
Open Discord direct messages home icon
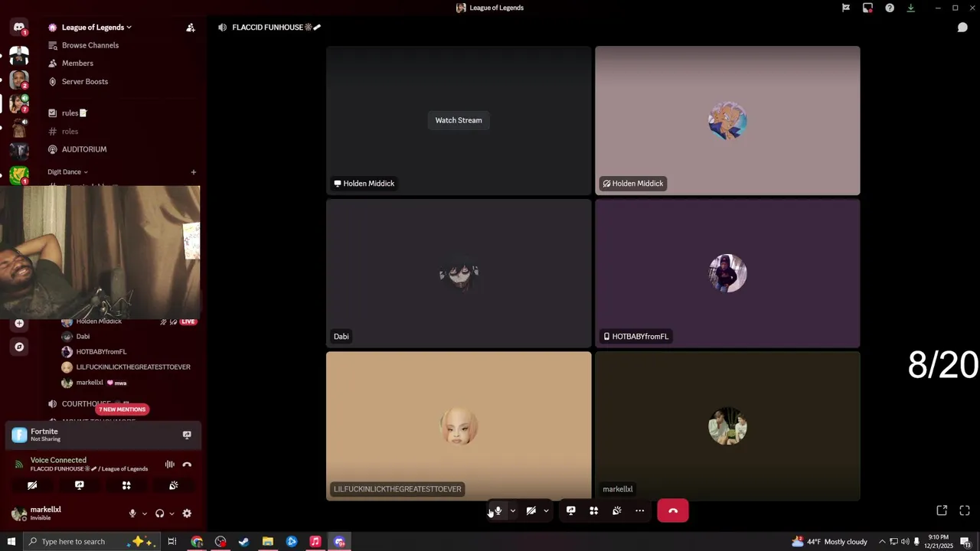click(x=19, y=28)
